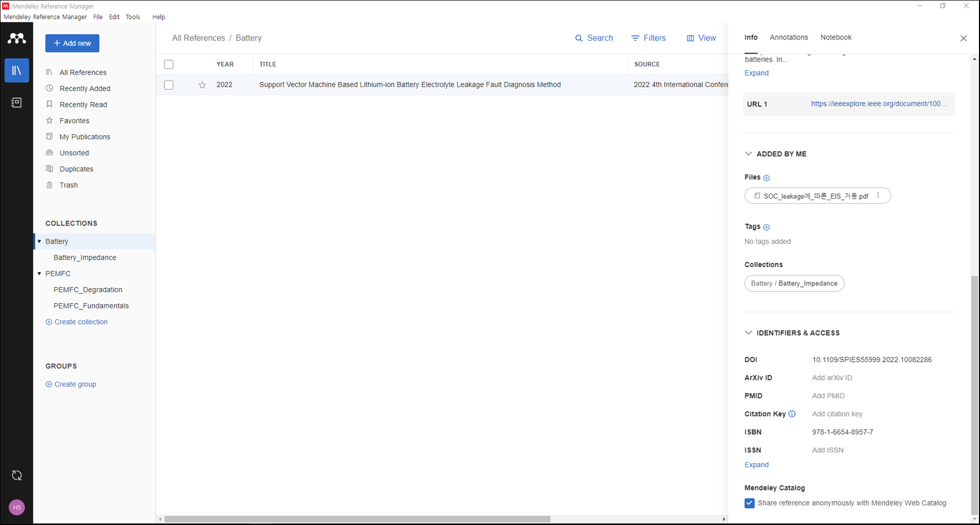Open Recently Read list
This screenshot has width=980, height=525.
pos(83,104)
